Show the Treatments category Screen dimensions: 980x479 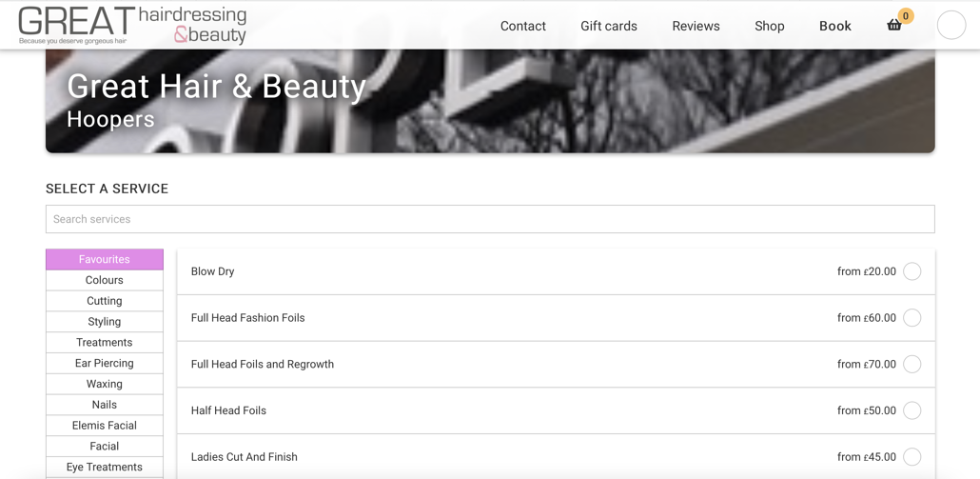[105, 342]
